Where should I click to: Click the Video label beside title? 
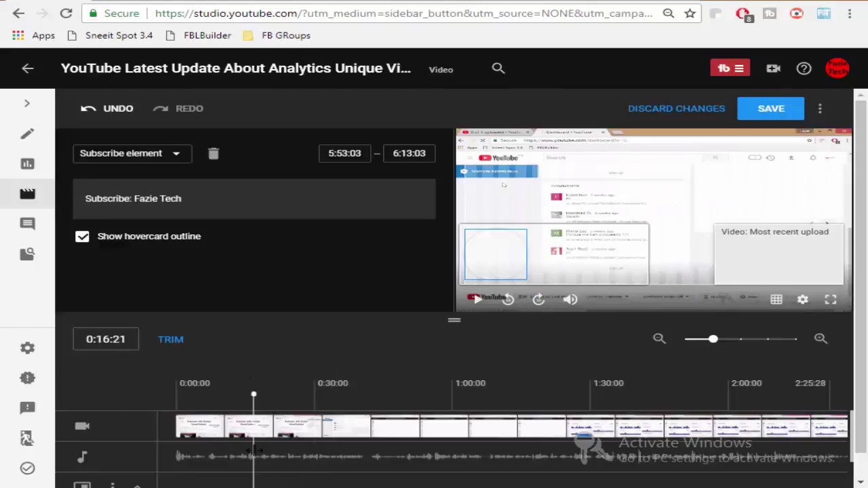tap(441, 69)
